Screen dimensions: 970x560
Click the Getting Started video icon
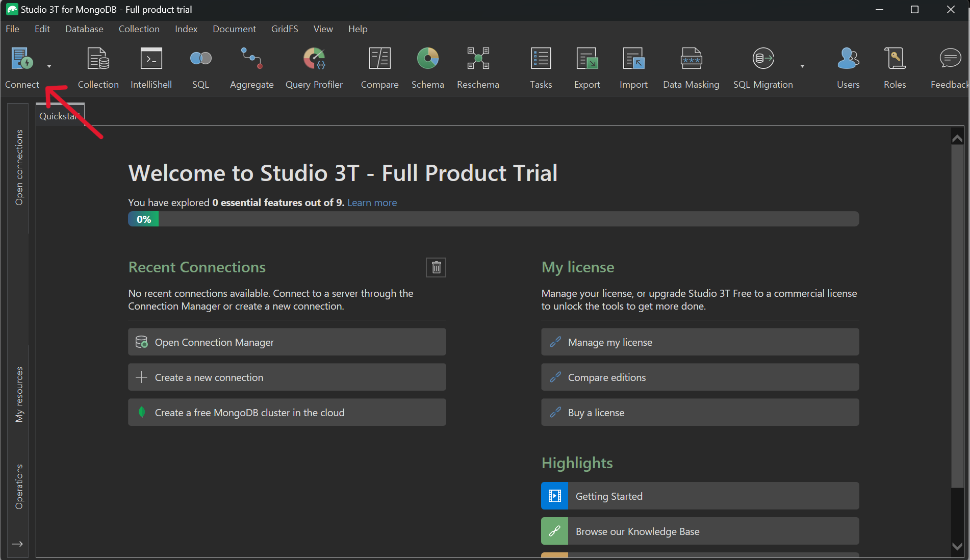555,496
